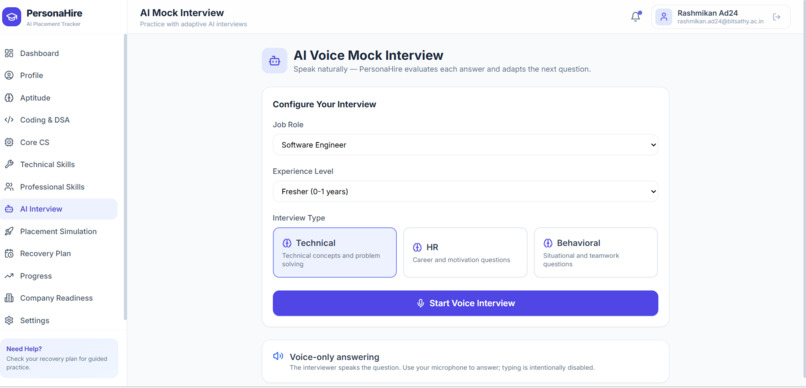The width and height of the screenshot is (806, 388).
Task: Open the Experience Level dropdown
Action: pyautogui.click(x=465, y=191)
